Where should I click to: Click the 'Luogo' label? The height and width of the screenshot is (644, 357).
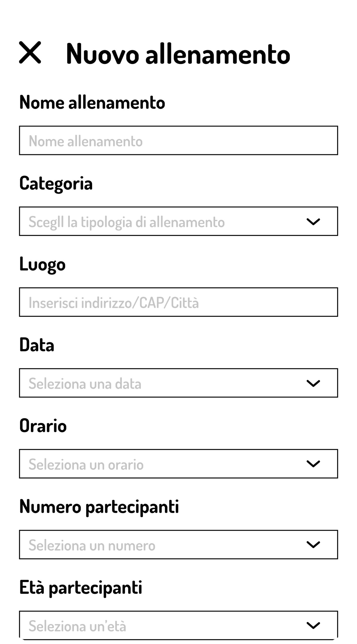[42, 264]
